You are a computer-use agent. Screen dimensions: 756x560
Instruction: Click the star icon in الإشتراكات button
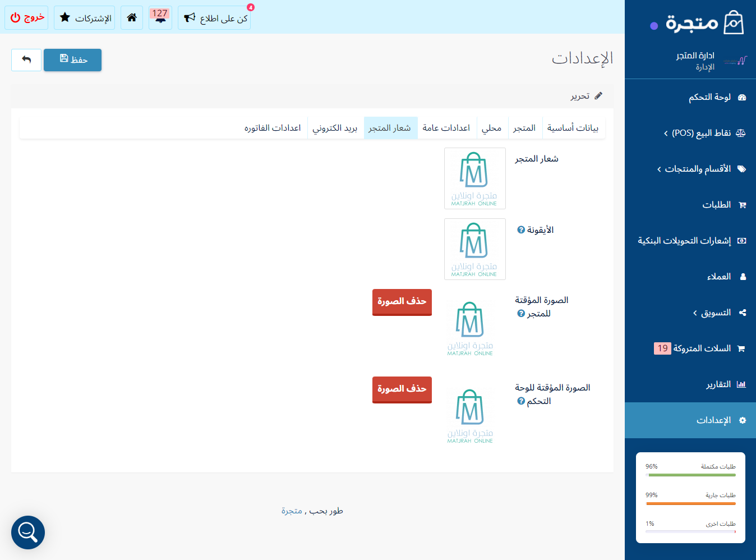[x=65, y=17]
